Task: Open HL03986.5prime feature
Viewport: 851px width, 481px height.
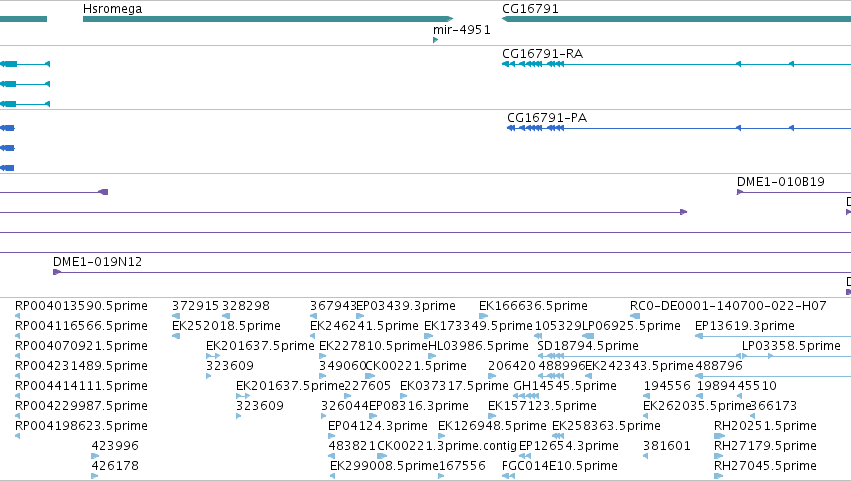Action: pos(478,346)
